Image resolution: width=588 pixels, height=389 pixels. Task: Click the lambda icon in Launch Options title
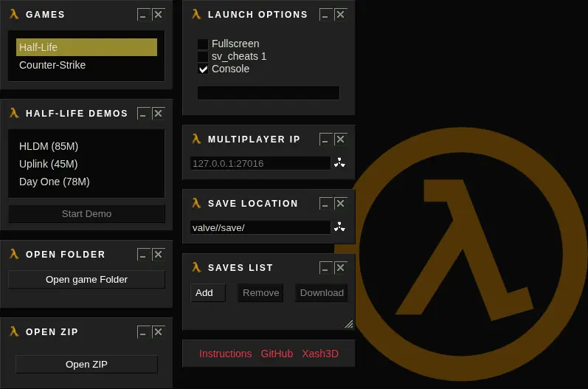click(x=196, y=14)
